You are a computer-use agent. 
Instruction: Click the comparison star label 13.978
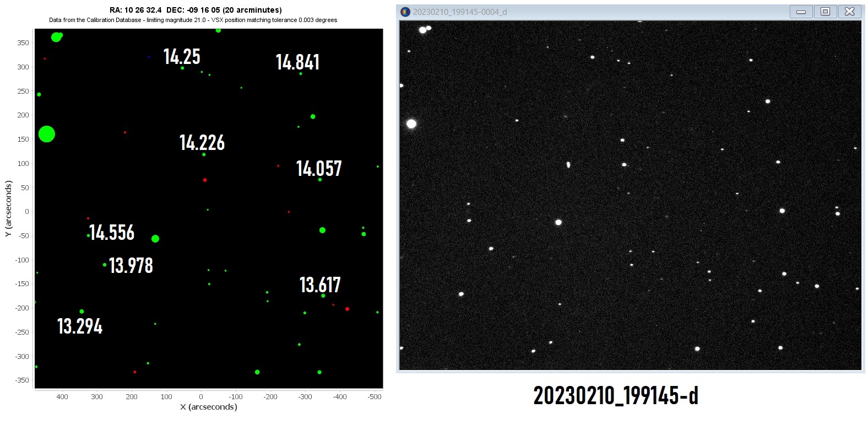[x=131, y=266]
